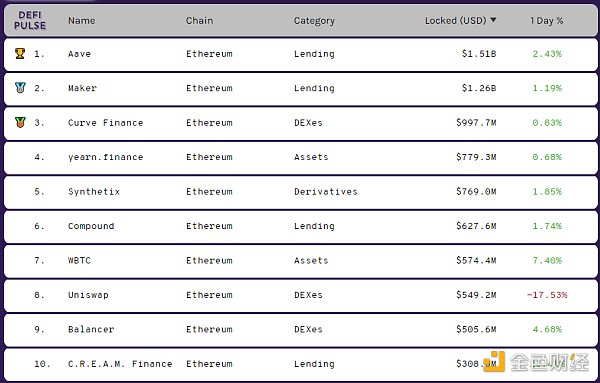Open the yearn.finance project row
The height and width of the screenshot is (383, 600).
300,158
